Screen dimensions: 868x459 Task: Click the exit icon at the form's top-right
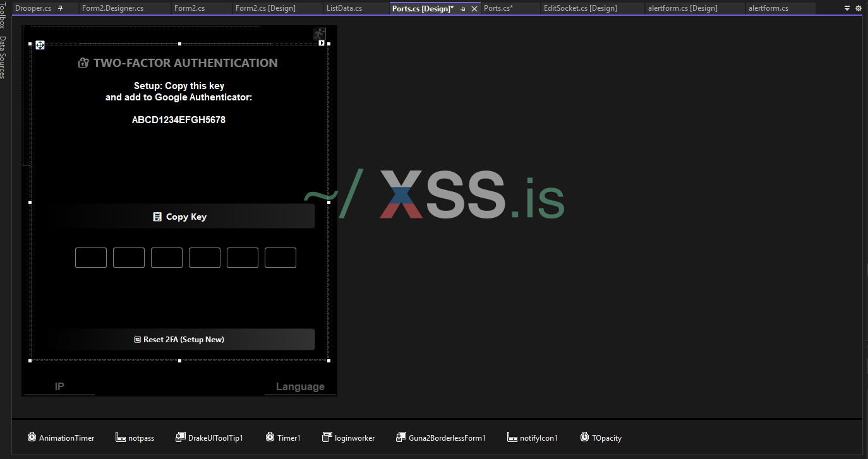coord(320,34)
